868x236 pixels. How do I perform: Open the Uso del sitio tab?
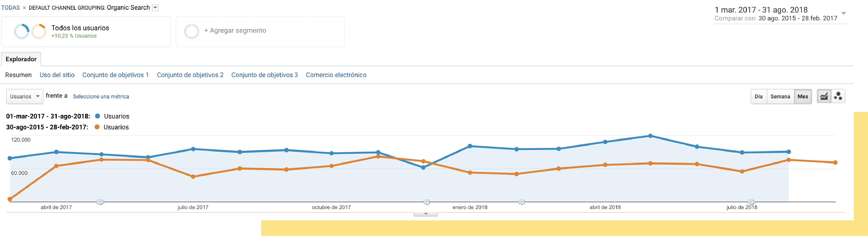coord(57,75)
